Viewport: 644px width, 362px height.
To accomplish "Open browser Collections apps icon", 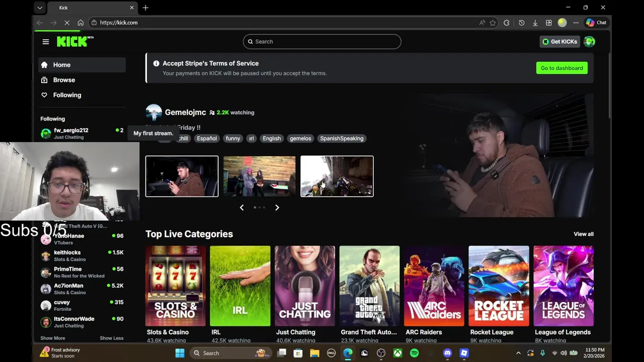I will (x=549, y=23).
